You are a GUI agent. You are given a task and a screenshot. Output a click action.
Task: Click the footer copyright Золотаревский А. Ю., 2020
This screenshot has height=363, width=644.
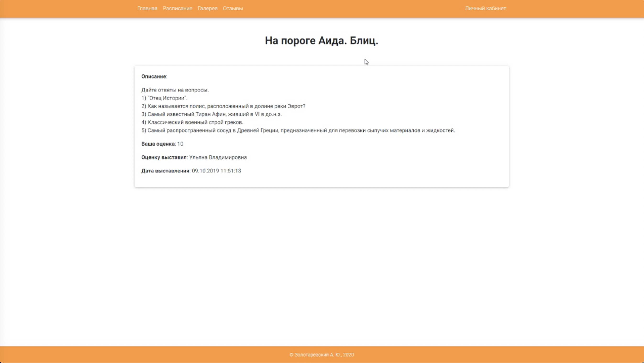click(x=322, y=354)
